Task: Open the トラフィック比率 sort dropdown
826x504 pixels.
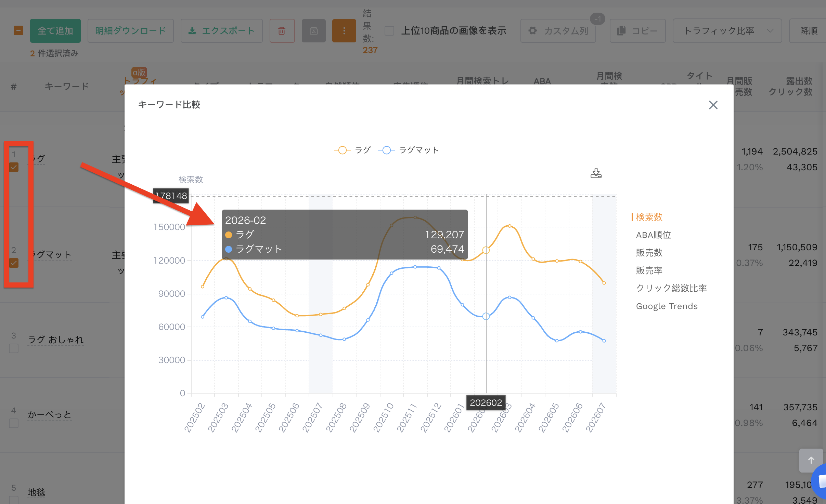Action: click(727, 31)
